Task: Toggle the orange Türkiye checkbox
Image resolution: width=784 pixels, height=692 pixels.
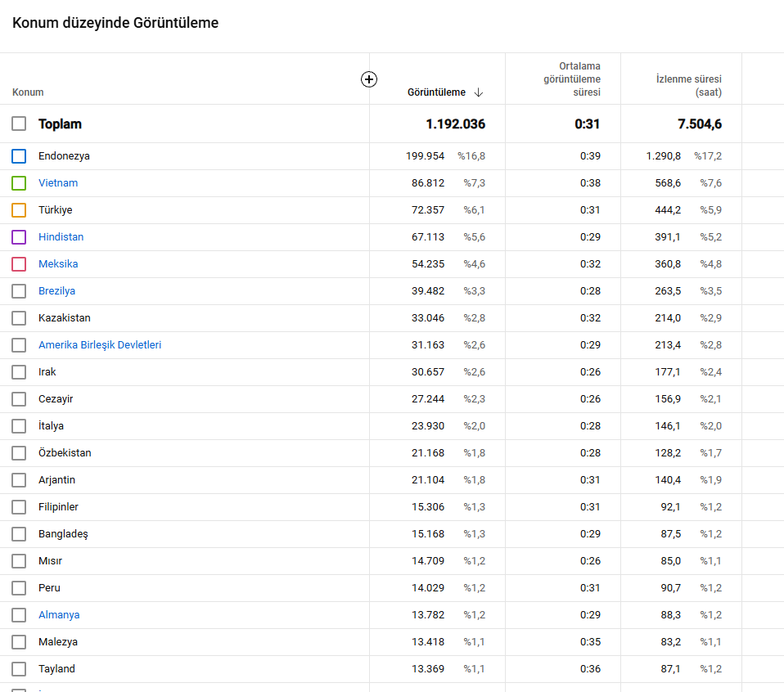Action: coord(19,210)
